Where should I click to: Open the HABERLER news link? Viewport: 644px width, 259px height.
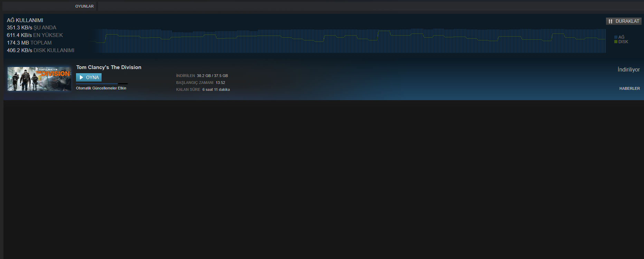(x=629, y=88)
